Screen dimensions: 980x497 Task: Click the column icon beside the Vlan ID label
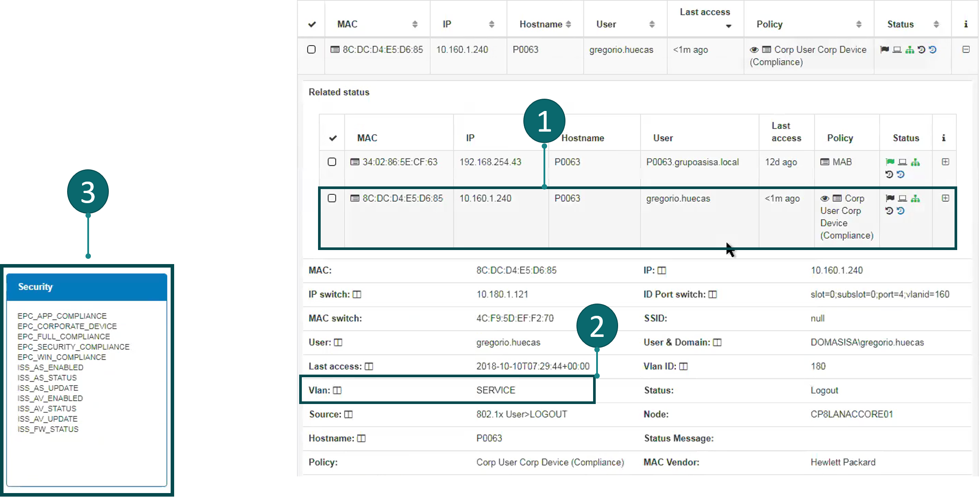pos(683,367)
